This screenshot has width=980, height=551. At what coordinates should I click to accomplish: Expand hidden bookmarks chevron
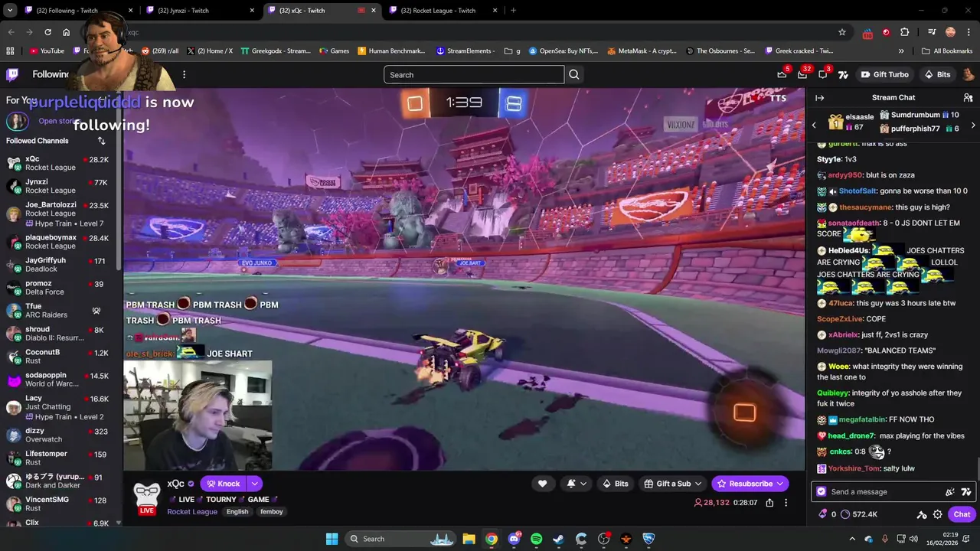pos(901,51)
